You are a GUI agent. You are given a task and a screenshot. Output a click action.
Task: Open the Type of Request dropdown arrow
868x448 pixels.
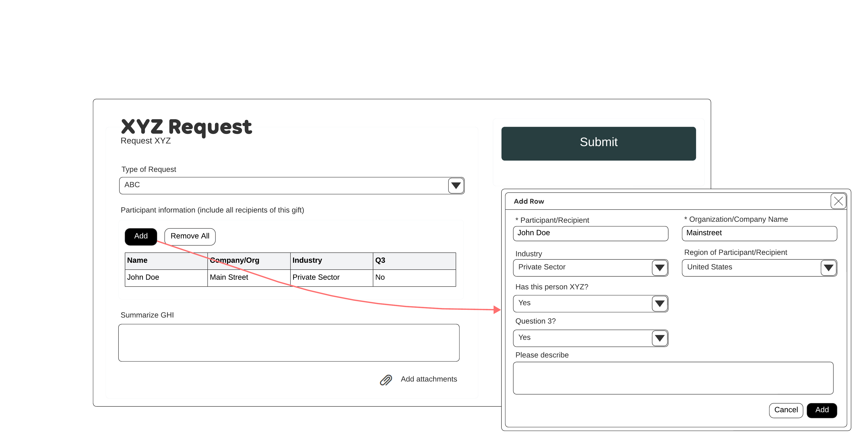(x=456, y=185)
